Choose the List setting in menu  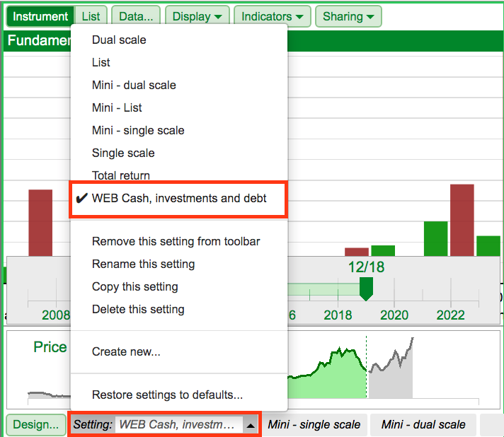tap(178, 62)
